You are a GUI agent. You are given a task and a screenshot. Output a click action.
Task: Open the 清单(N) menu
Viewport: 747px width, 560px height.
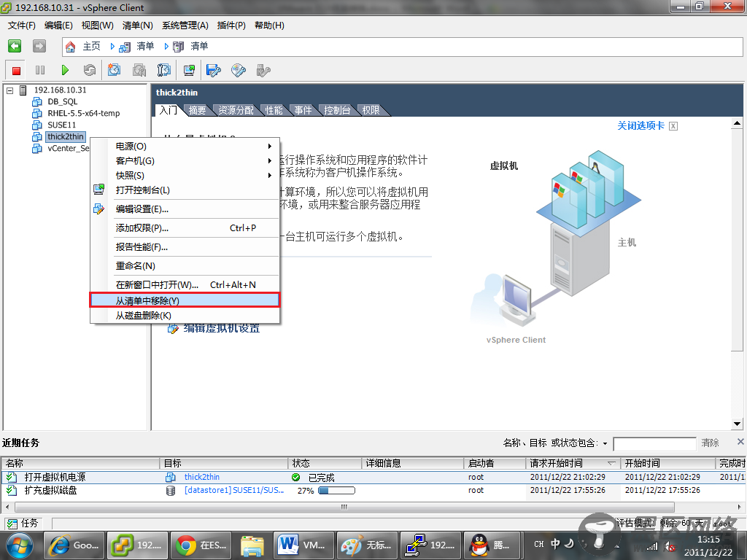137,26
